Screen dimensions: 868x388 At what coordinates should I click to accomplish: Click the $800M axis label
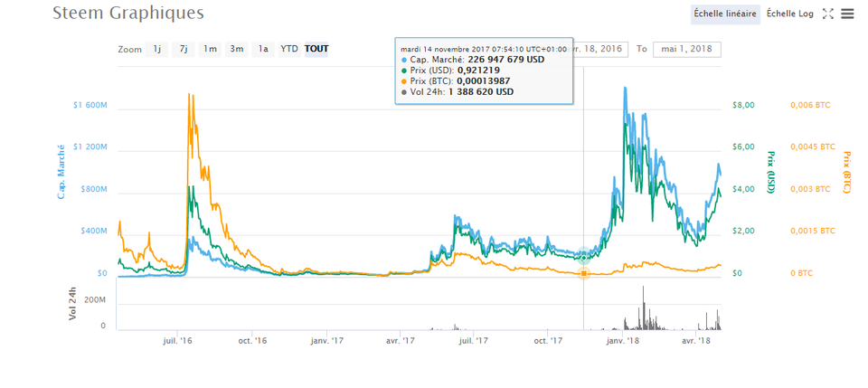tap(93, 189)
